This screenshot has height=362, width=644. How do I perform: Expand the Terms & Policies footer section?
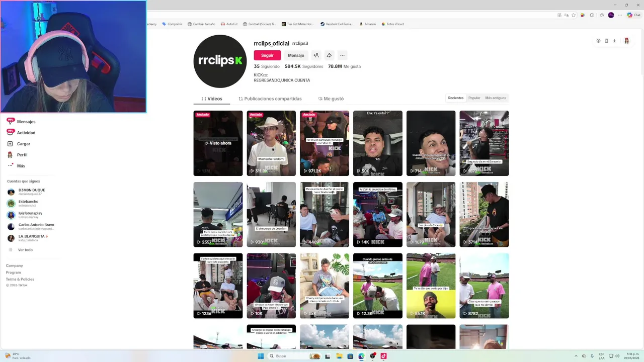[x=20, y=279]
